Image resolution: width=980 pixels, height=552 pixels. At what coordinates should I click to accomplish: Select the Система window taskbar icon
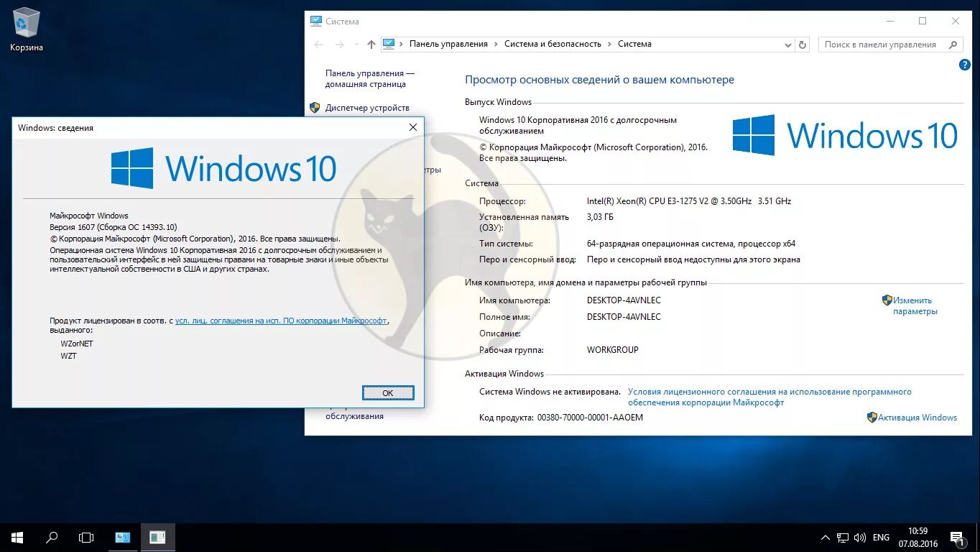(x=123, y=537)
